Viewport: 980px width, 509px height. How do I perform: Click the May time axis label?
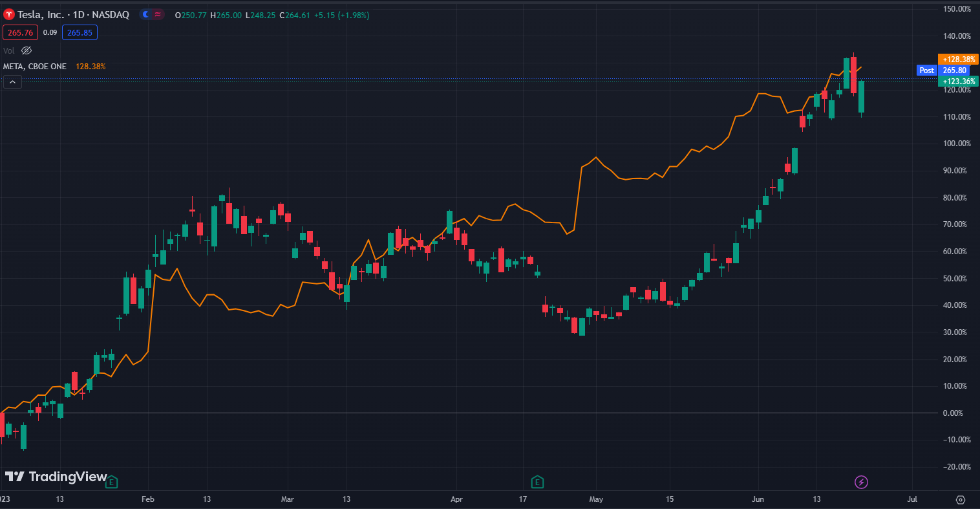tap(596, 499)
